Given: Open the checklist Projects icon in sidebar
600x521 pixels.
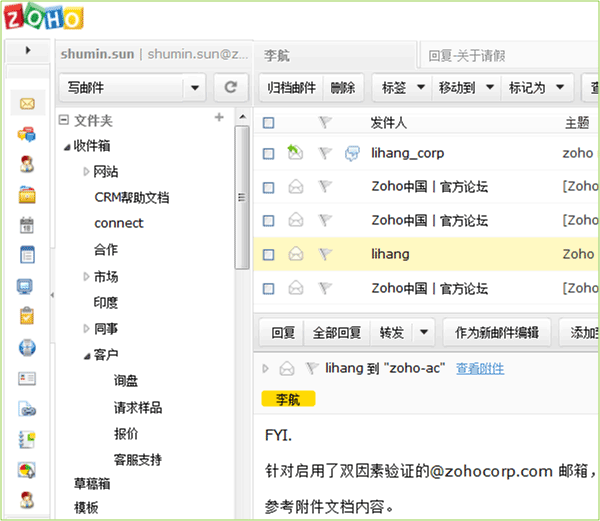Looking at the screenshot, I should (27, 439).
